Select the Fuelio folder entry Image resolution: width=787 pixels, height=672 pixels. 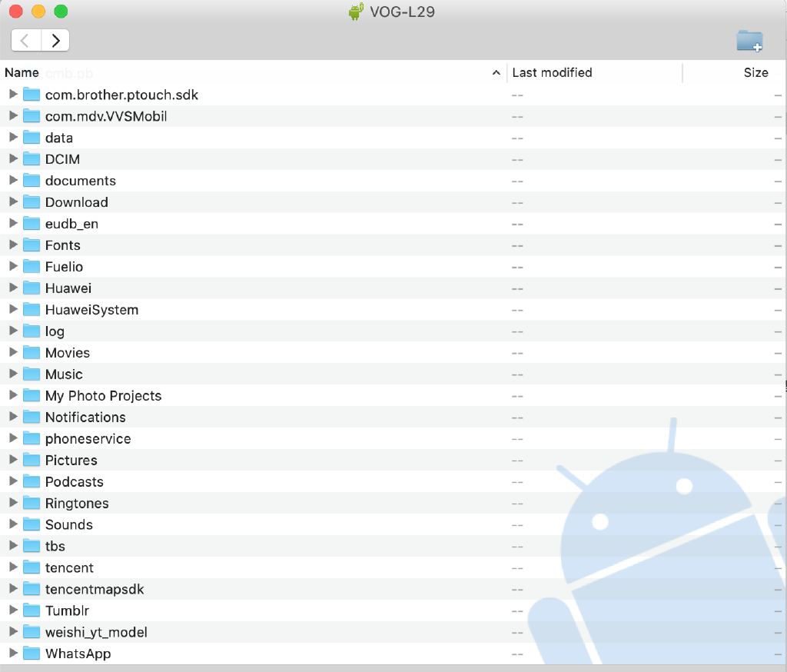pos(64,267)
